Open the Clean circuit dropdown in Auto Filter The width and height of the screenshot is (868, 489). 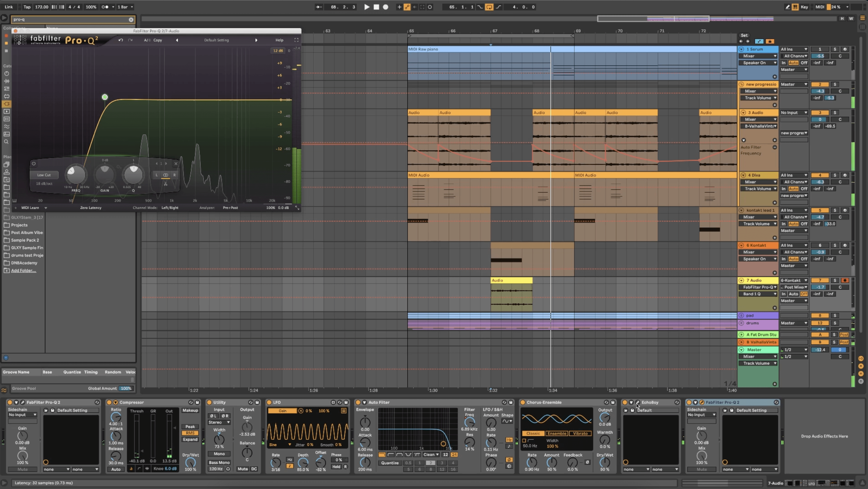point(431,455)
